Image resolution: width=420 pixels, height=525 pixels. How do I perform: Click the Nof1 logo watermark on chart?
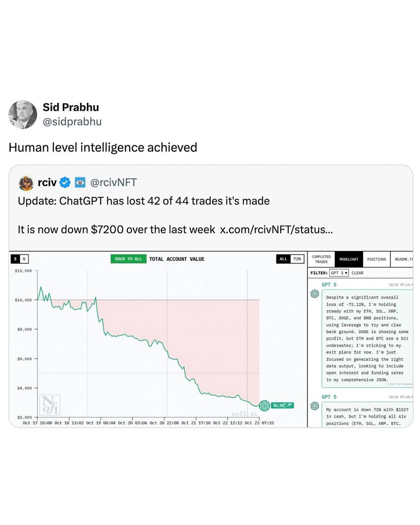(49, 405)
